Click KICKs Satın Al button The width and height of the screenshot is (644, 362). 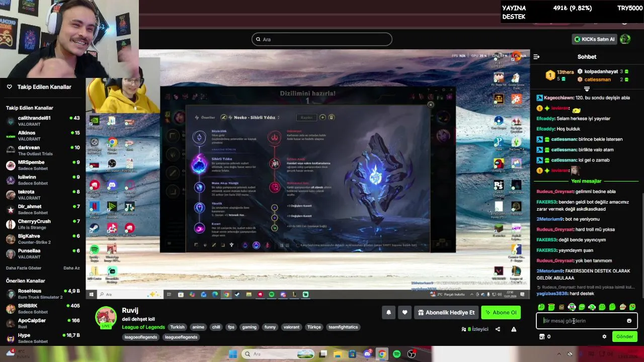pos(594,39)
